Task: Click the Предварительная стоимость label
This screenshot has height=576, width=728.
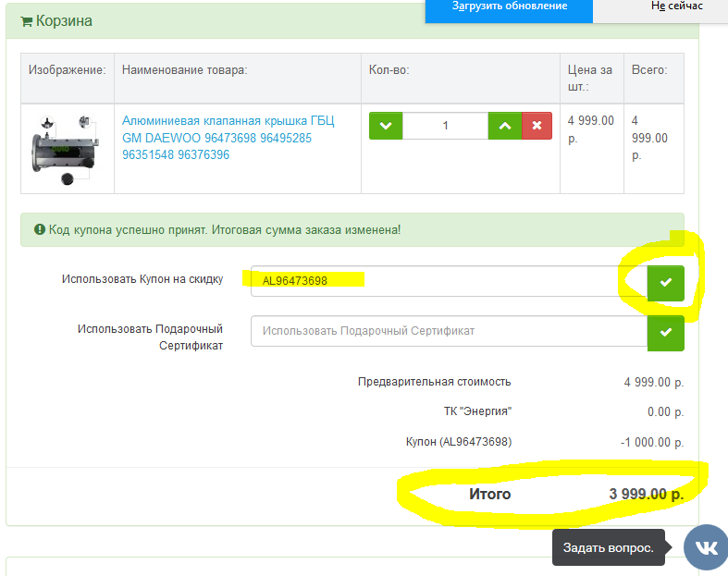Action: coord(434,382)
